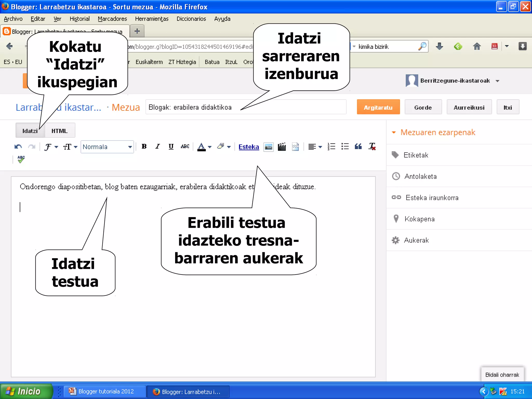Collapse the Mezuaren ezarpenak section
Image resolution: width=532 pixels, height=399 pixels.
point(434,132)
